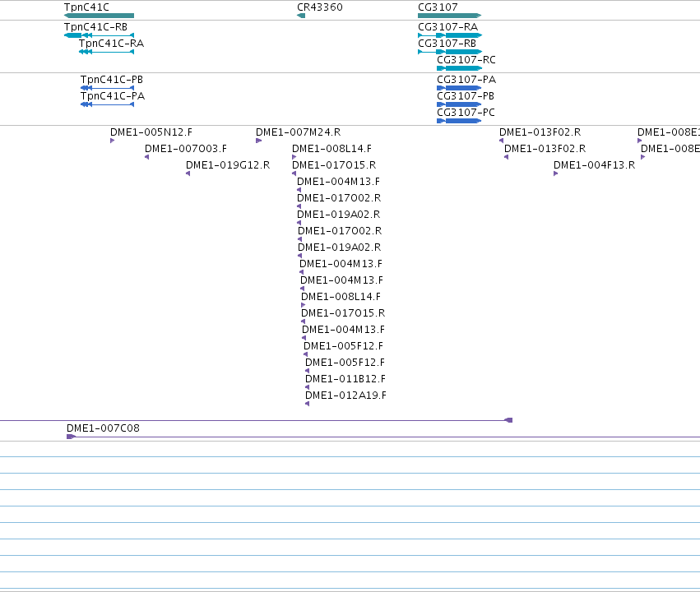Open the CG3107-PC protein label
This screenshot has height=592, width=700.
(466, 113)
